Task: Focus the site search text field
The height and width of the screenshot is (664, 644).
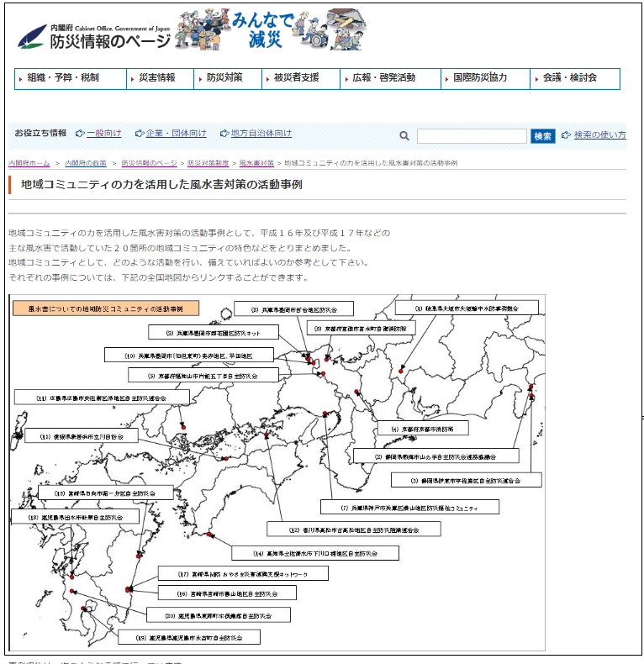Action: coord(472,136)
